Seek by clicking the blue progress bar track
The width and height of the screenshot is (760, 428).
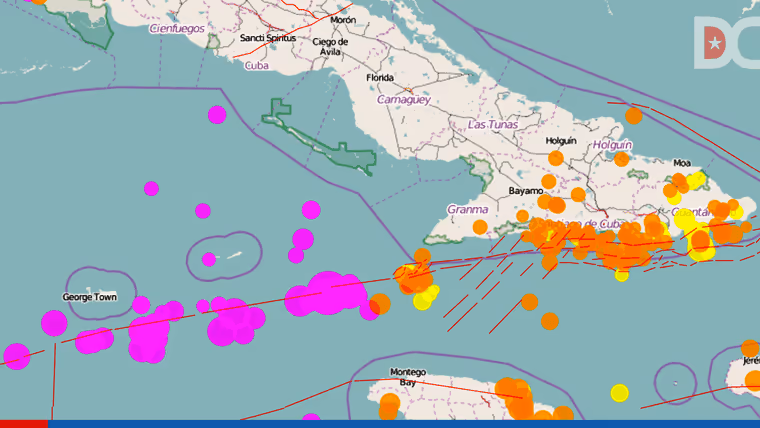click(404, 424)
